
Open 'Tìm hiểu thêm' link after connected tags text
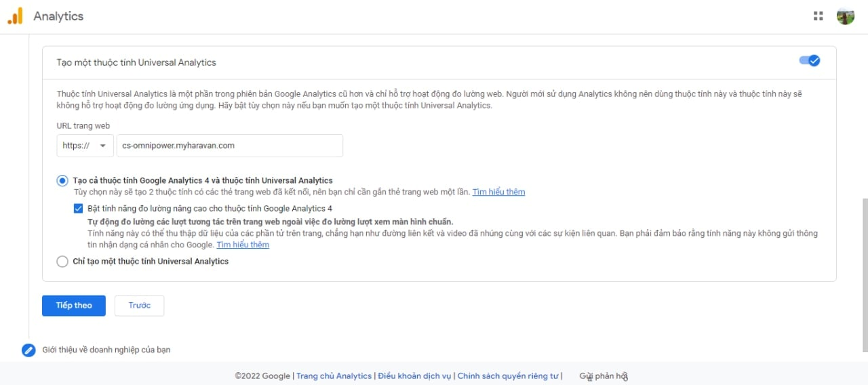tap(498, 192)
